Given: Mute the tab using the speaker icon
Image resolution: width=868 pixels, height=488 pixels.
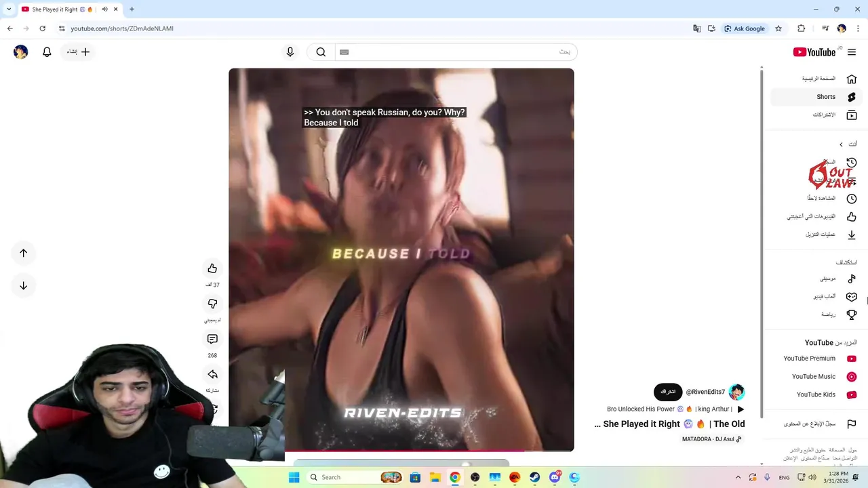Looking at the screenshot, I should click(104, 9).
